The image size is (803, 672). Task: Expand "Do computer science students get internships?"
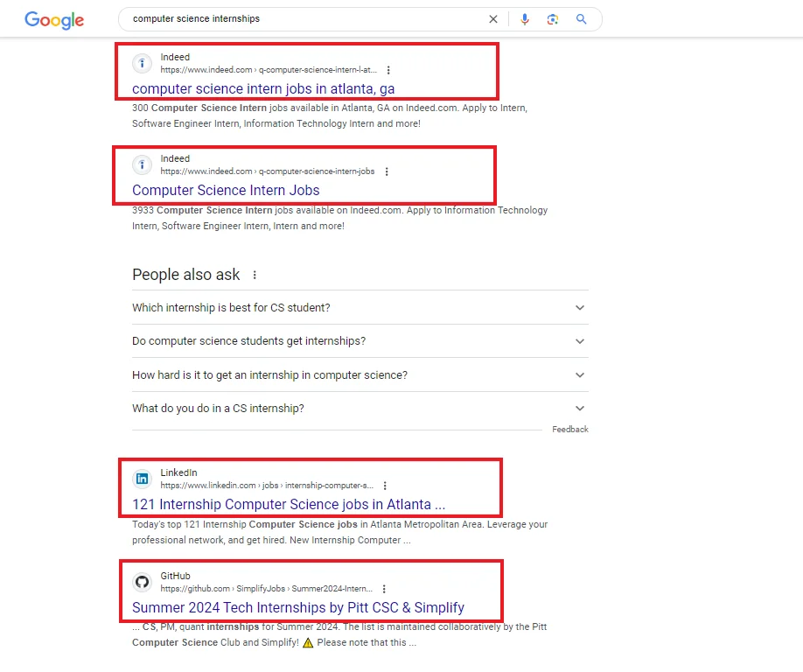click(x=360, y=341)
